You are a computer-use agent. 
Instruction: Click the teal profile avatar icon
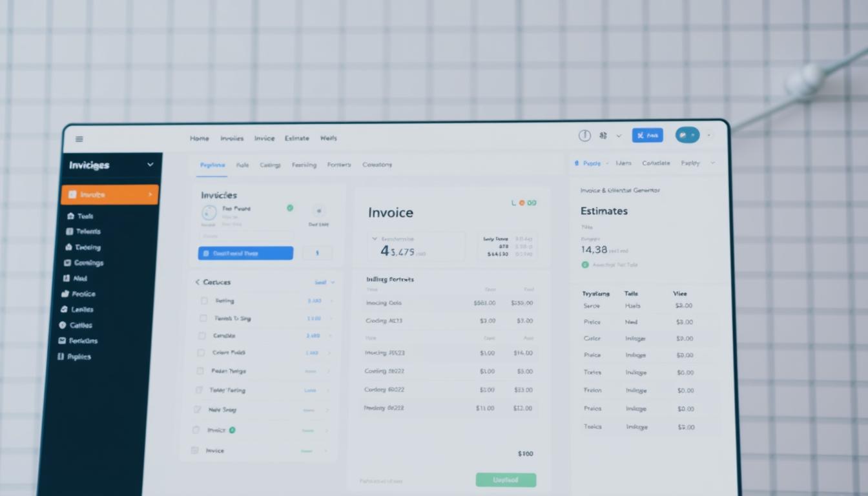pyautogui.click(x=687, y=135)
